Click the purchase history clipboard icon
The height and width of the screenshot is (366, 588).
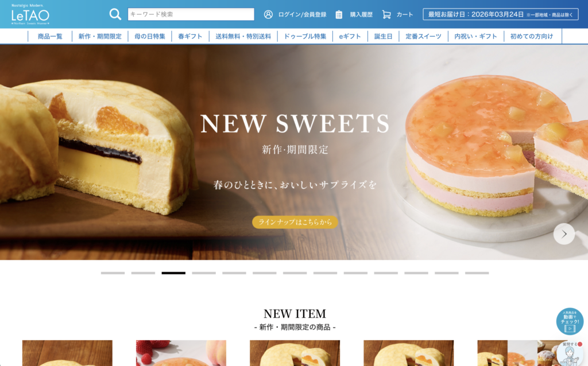point(339,14)
